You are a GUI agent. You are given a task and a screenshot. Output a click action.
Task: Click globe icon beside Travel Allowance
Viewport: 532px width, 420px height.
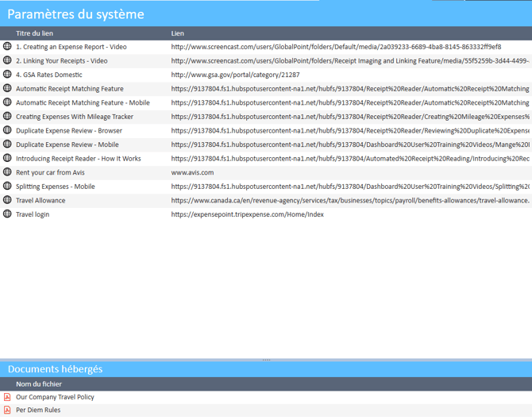tap(7, 200)
